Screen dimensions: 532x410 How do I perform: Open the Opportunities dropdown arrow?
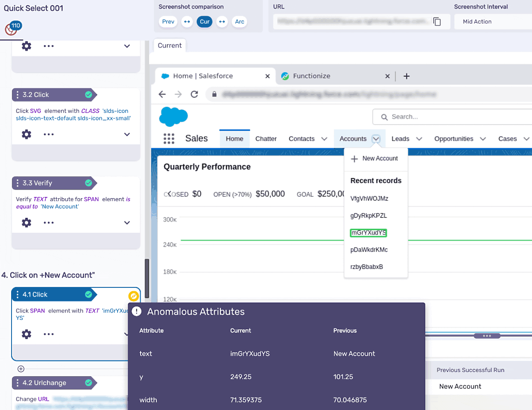click(483, 139)
